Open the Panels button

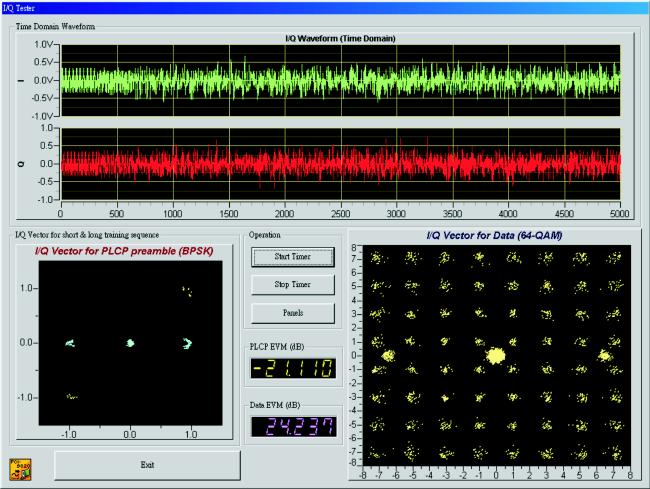pos(292,313)
